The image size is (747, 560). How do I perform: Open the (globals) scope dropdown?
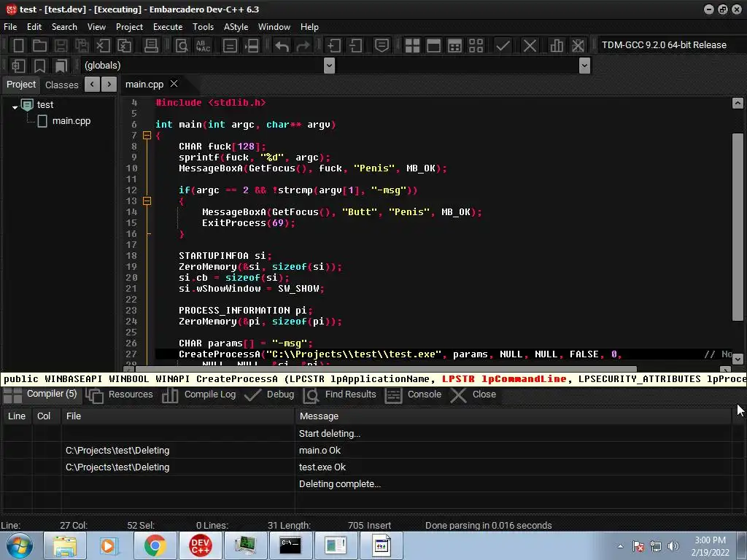(x=329, y=66)
